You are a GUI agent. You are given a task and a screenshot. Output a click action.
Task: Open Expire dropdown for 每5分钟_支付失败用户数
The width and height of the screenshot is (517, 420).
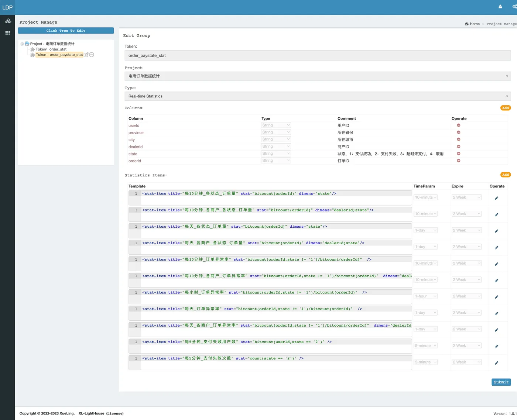click(x=467, y=345)
